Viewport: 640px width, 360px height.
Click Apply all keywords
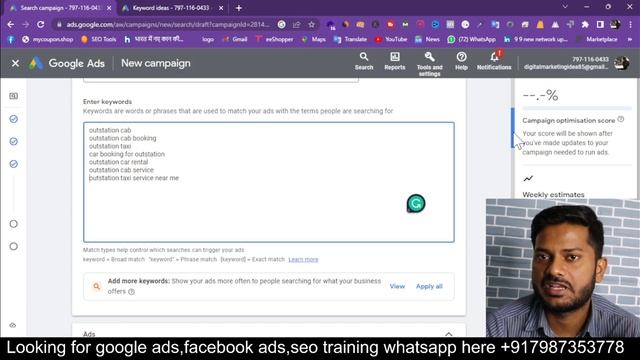point(429,286)
